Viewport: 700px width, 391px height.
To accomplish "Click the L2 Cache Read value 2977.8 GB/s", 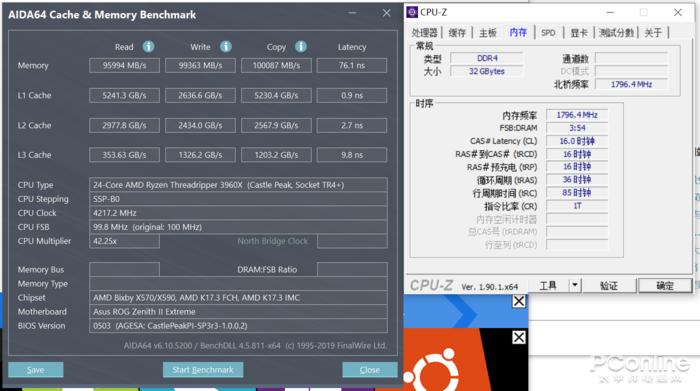I will 125,125.
